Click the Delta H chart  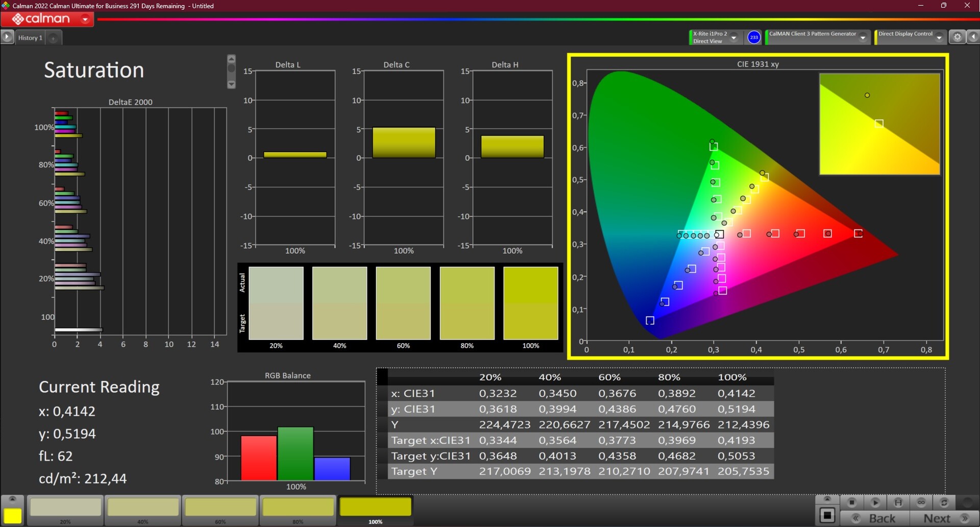point(512,158)
